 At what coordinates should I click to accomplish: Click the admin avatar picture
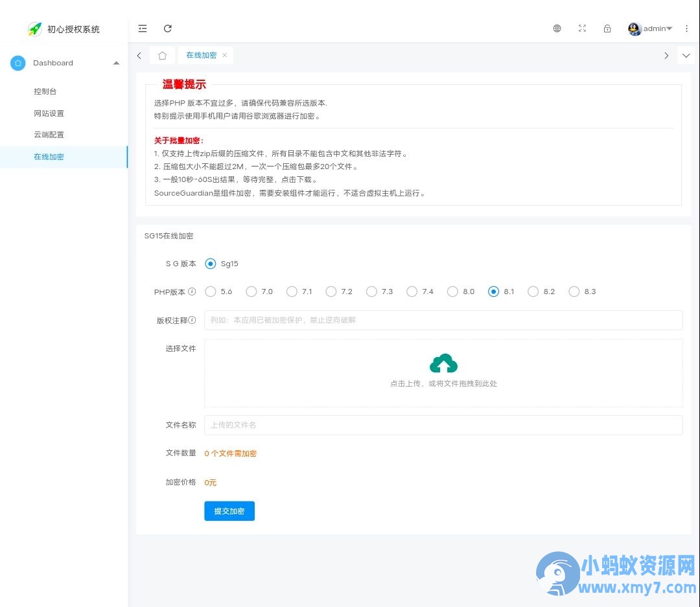(635, 29)
